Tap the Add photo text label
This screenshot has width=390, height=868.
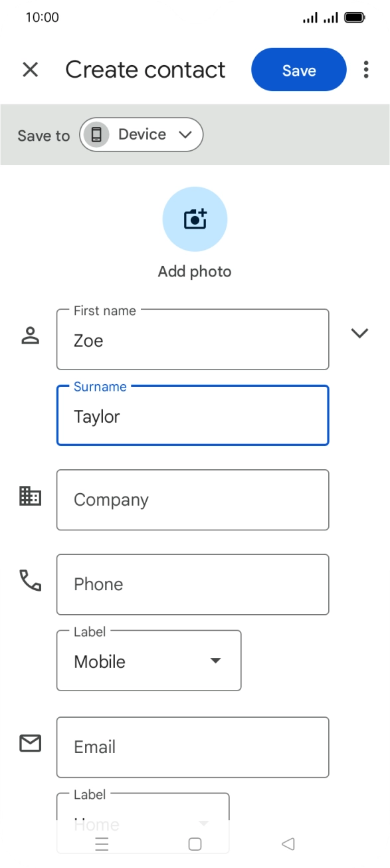(x=195, y=271)
